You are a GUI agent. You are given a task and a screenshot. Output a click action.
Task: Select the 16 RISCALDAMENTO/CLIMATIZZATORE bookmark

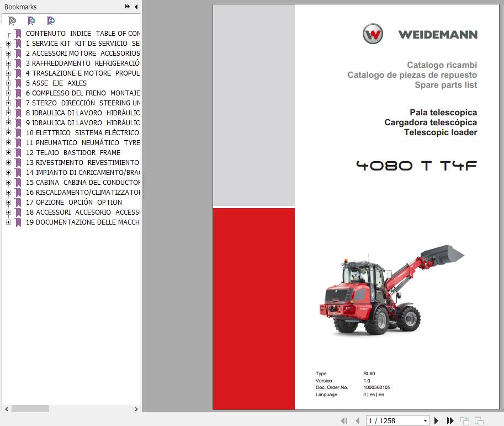pos(83,193)
